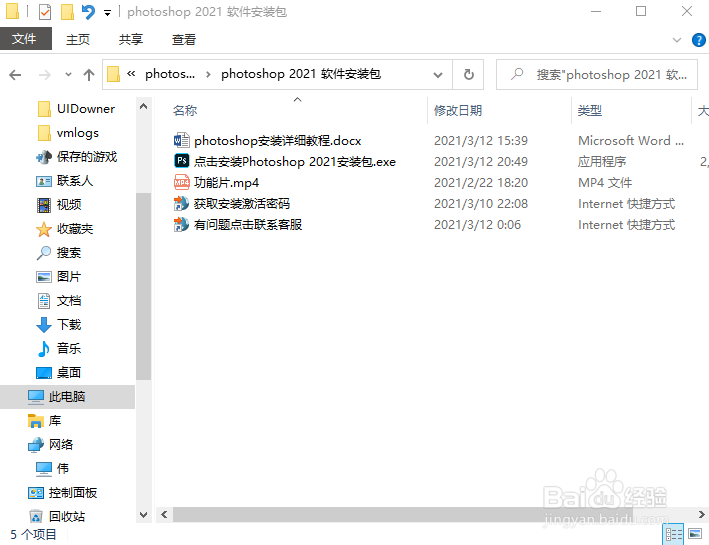Switch to the 共享 ribbon tab
This screenshot has height=545, width=709.
pyautogui.click(x=131, y=40)
